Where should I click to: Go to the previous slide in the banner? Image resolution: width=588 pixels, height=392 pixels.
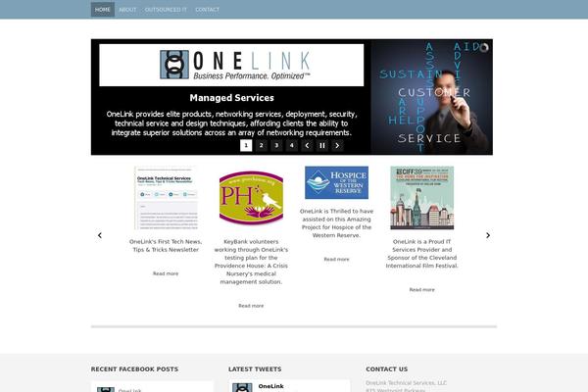[x=307, y=146]
